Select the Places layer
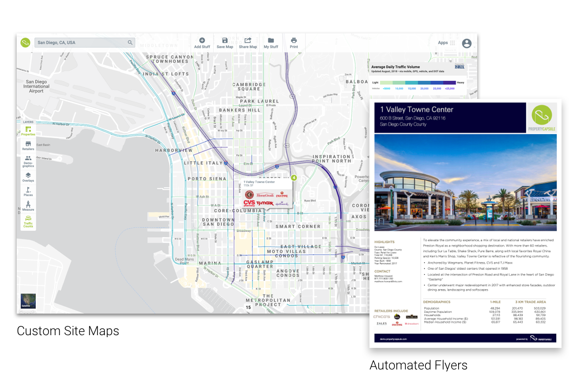Viewport: 588px width, 392px height. pos(28,192)
